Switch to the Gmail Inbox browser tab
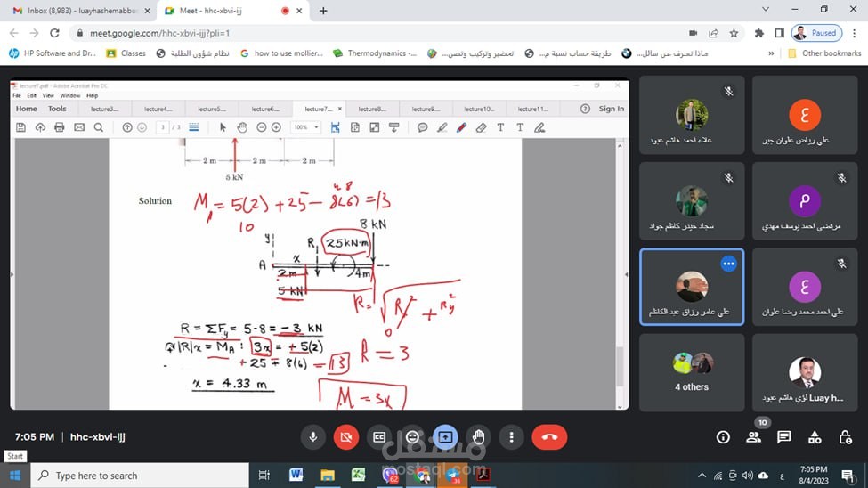868x488 pixels. pyautogui.click(x=81, y=11)
